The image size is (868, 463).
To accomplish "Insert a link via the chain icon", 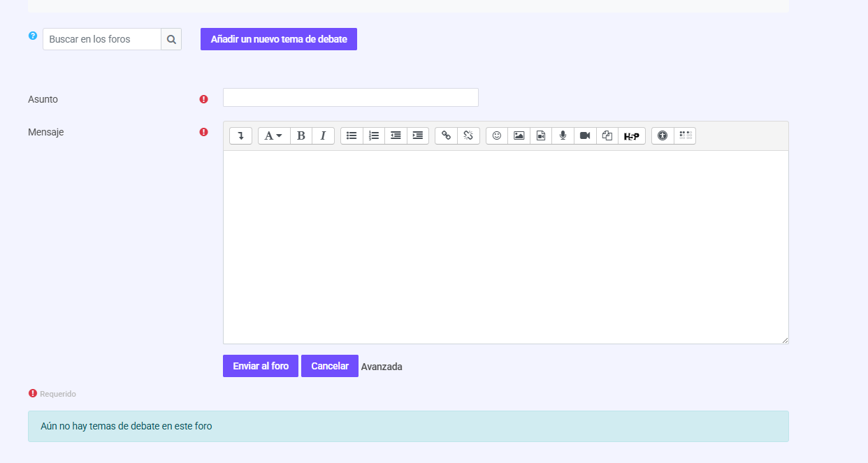I will click(x=446, y=135).
